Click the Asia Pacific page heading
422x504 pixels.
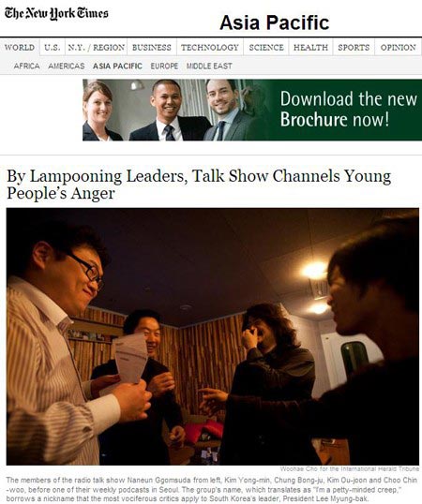(x=275, y=22)
